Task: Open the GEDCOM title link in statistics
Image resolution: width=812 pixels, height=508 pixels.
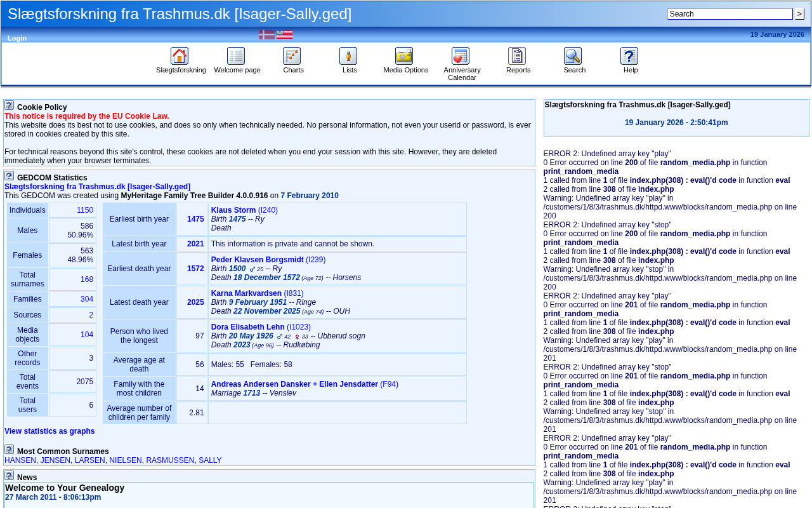Action: 97,187
